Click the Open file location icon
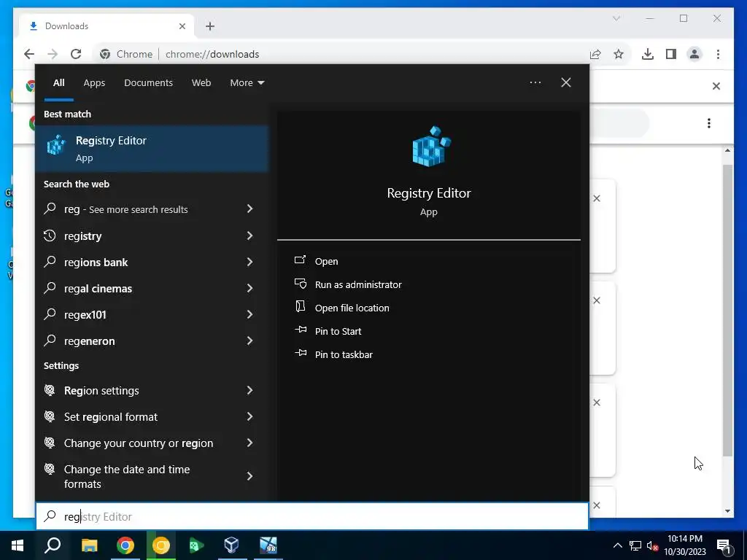The width and height of the screenshot is (747, 560). click(300, 307)
